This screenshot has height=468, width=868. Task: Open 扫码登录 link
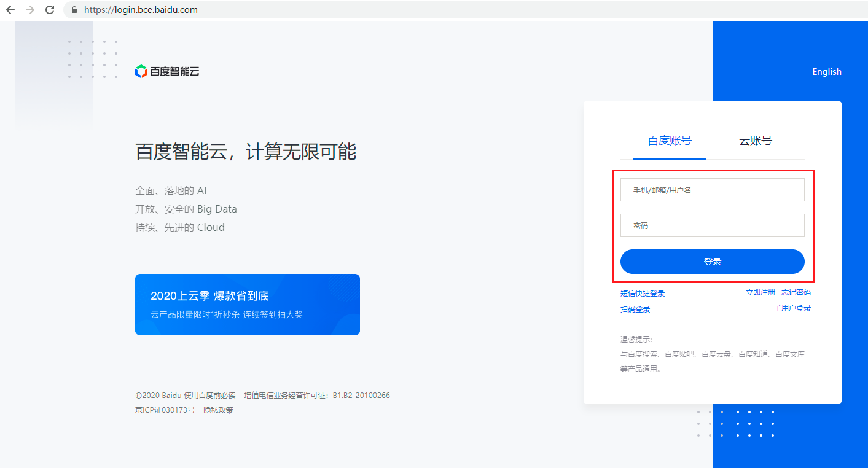[635, 310]
